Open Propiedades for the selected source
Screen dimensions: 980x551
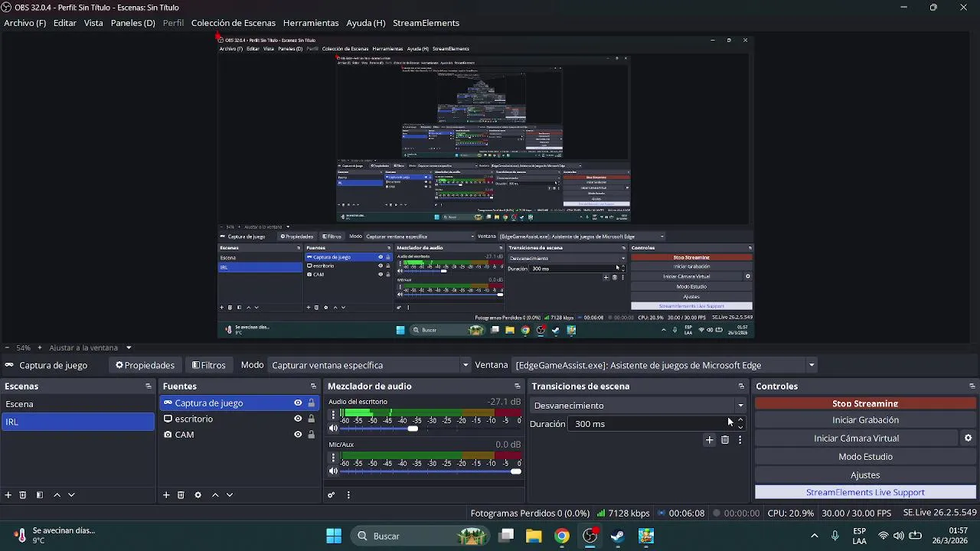145,365
